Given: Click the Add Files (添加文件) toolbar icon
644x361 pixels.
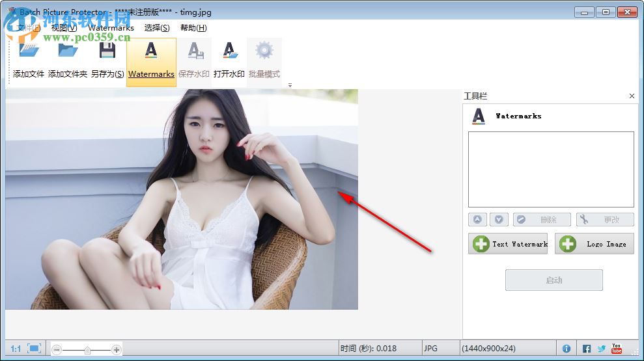Looking at the screenshot, I should pyautogui.click(x=29, y=51).
